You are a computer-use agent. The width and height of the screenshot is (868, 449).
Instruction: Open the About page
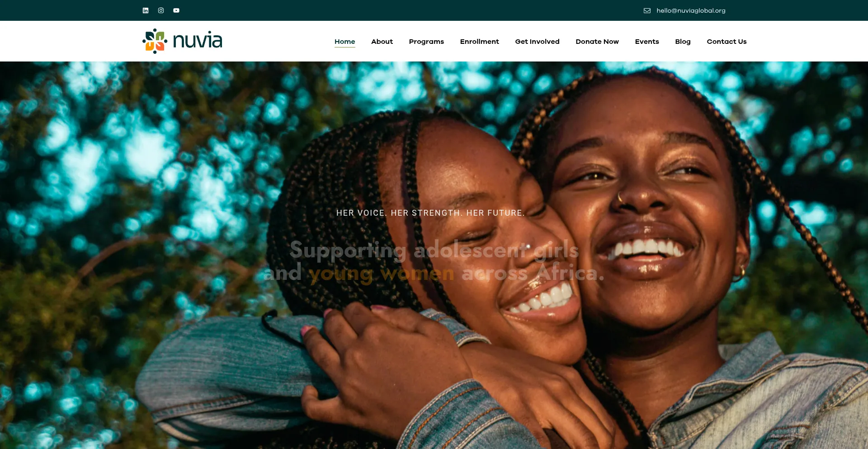pyautogui.click(x=382, y=42)
